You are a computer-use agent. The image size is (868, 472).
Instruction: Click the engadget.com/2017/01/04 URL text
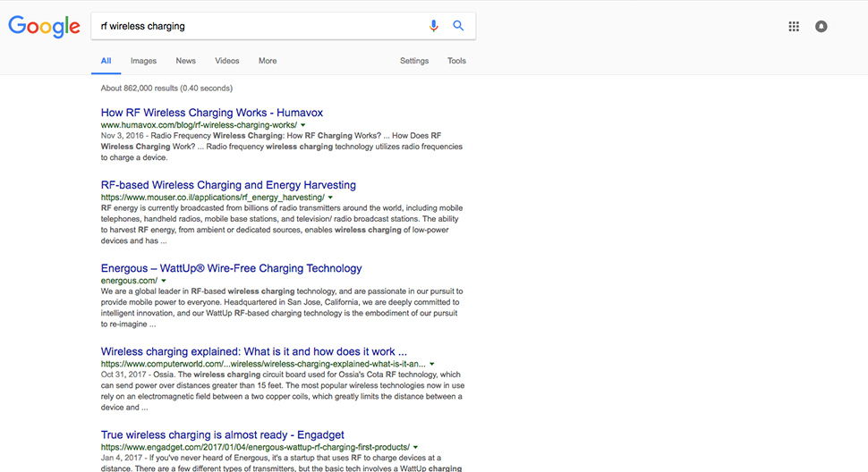(x=255, y=447)
